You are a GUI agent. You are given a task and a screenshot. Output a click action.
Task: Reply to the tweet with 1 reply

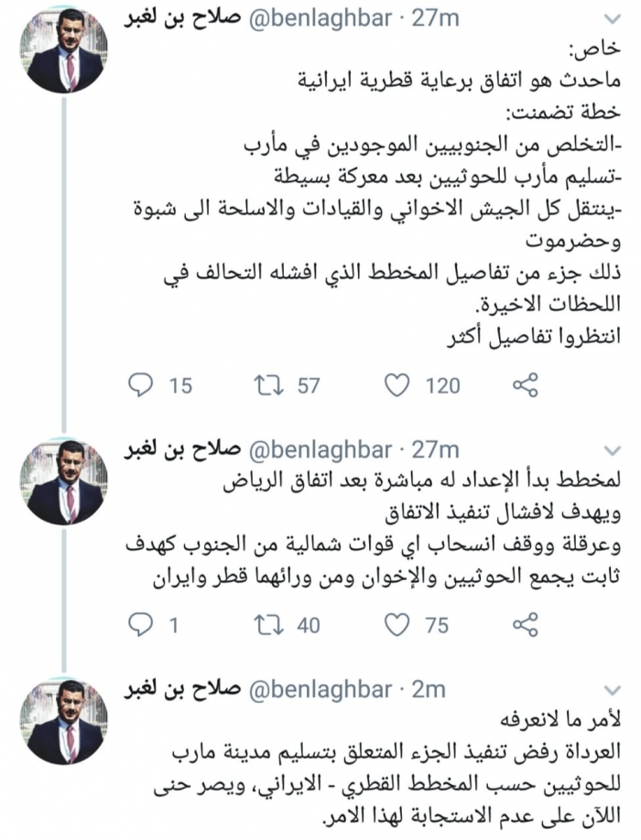pyautogui.click(x=140, y=624)
